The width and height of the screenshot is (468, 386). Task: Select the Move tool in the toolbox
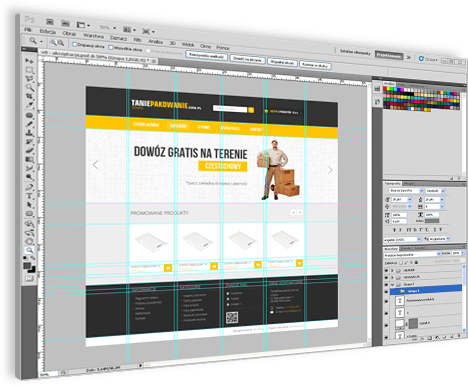(29, 61)
